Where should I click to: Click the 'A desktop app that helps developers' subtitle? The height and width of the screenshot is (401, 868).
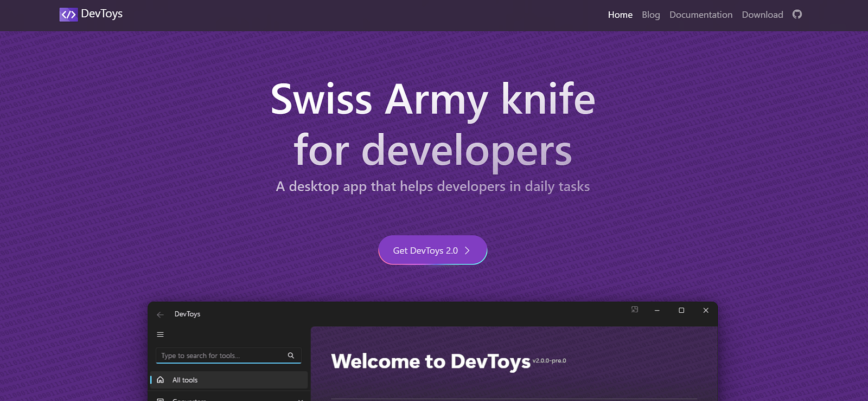(x=433, y=186)
